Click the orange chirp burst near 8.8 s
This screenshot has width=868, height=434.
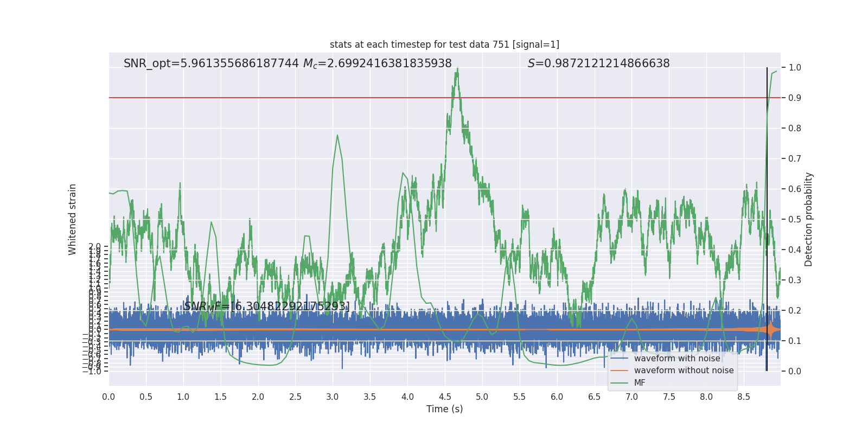click(770, 329)
